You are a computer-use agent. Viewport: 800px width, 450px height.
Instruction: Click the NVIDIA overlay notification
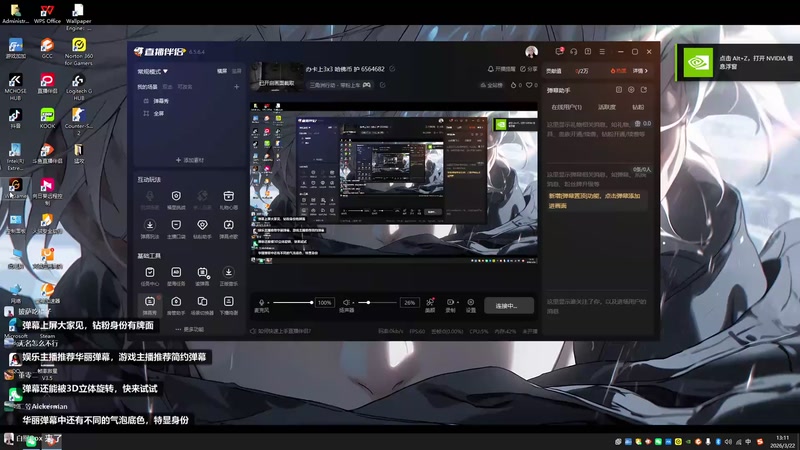pos(738,62)
